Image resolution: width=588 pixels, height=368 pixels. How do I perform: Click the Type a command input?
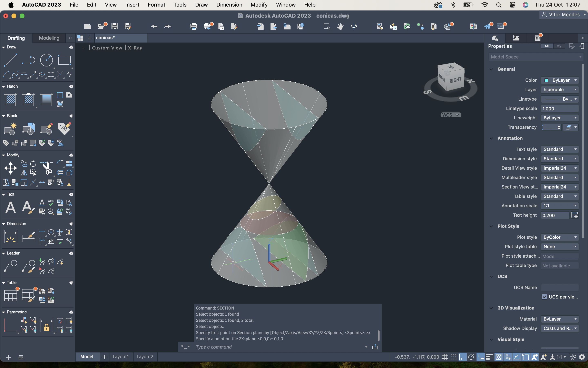coord(280,347)
